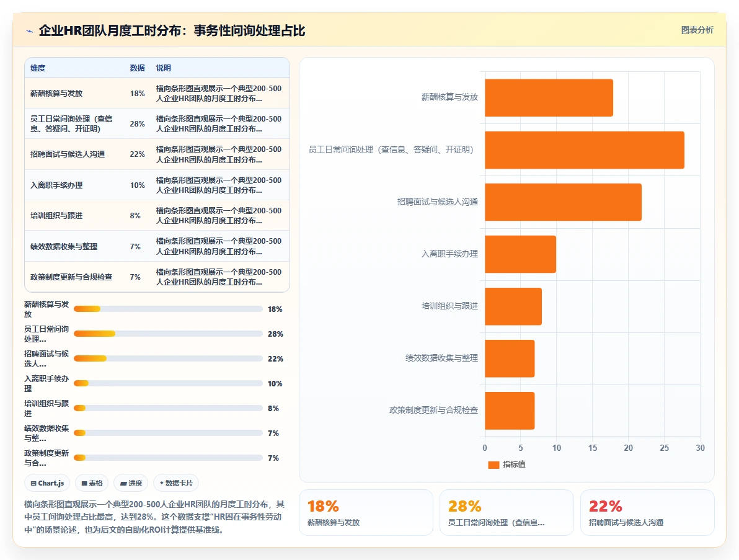Open the 18% 薪酬核算与发放 data card

click(366, 512)
